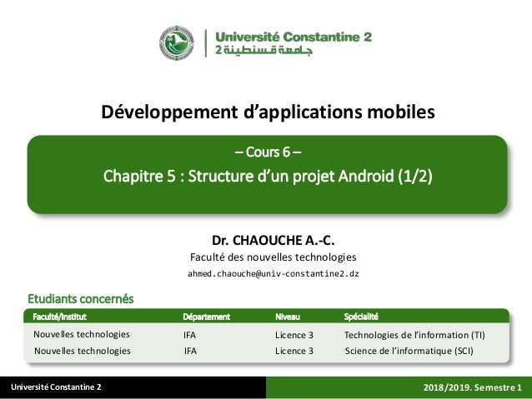Select the title 'Développement d'applications mobiles'
This screenshot has width=532, height=399.
click(x=268, y=112)
